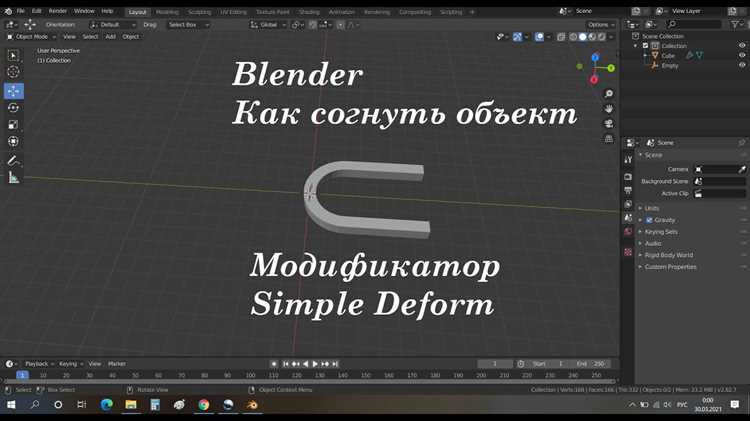750x421 pixels.
Task: Expand the Rigid Body World panel
Action: [669, 255]
